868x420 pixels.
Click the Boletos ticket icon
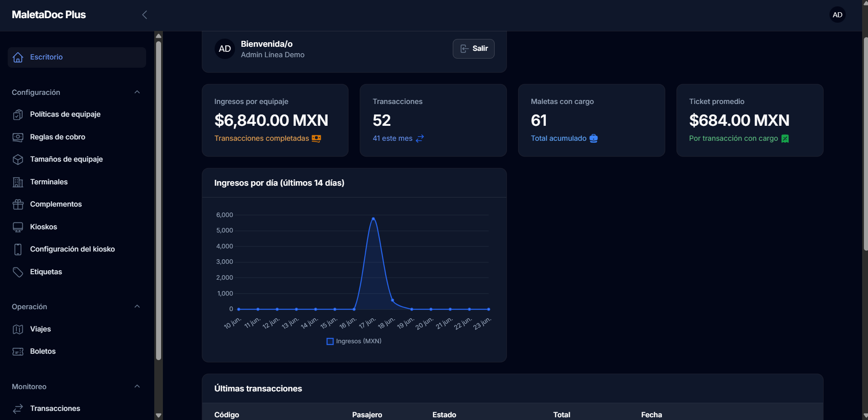[x=18, y=351]
